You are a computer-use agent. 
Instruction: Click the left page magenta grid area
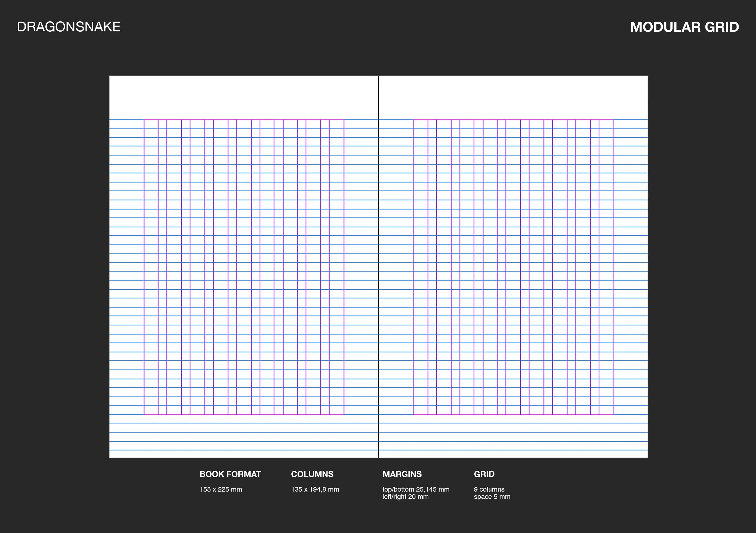click(244, 266)
